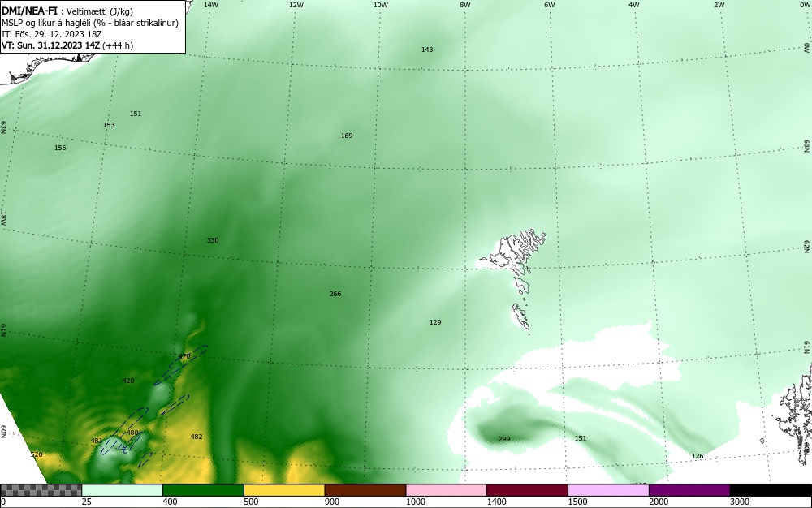The width and height of the screenshot is (812, 508).
Task: Click the '(+44 h)' forecast offset text
Action: point(118,45)
